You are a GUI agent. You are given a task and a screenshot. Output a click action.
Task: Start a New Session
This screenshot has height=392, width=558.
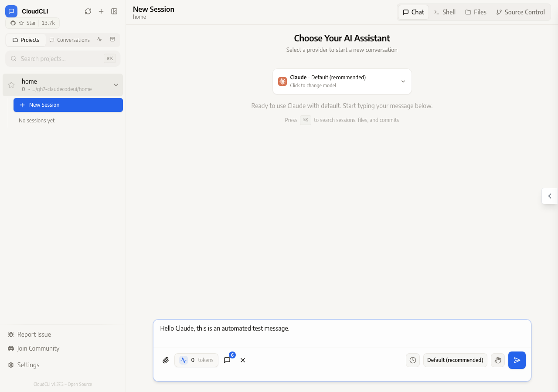click(x=68, y=105)
